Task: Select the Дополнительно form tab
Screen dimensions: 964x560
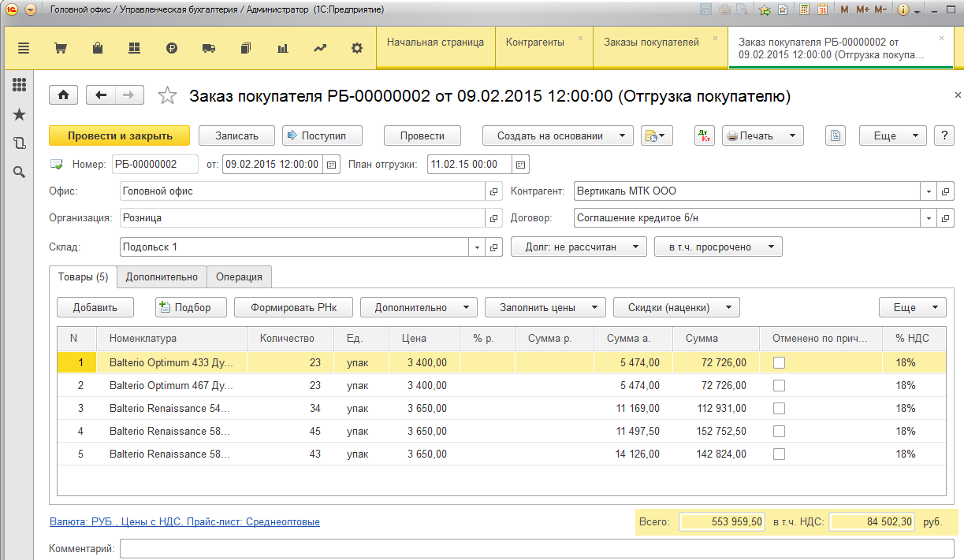Action: [x=162, y=277]
